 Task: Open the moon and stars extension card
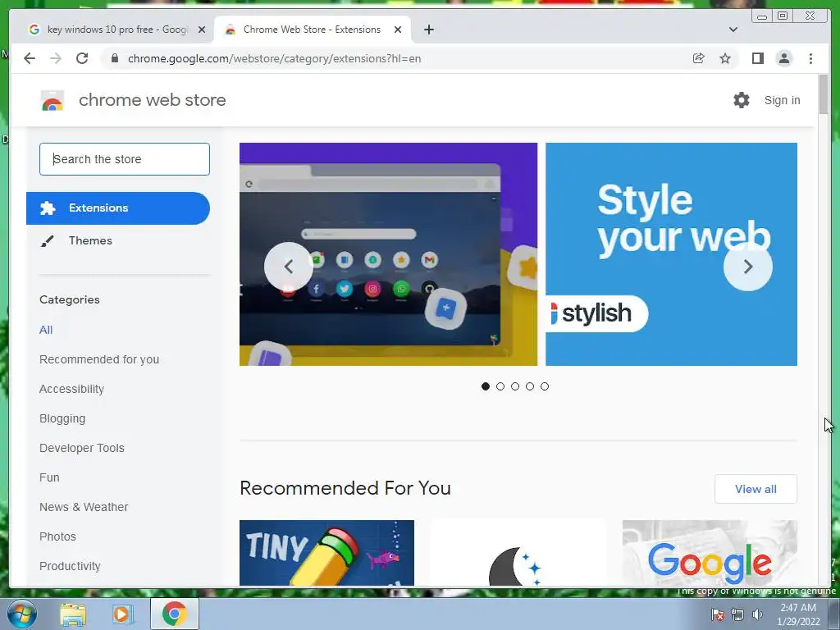click(518, 553)
